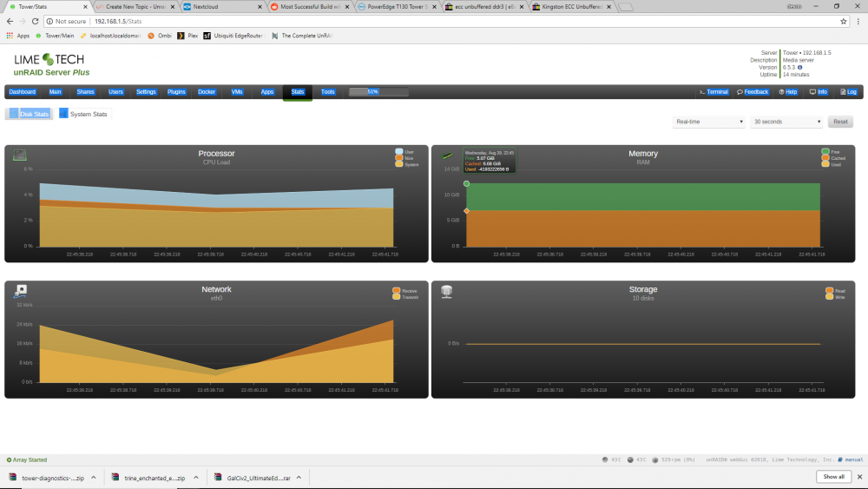The height and width of the screenshot is (489, 868).
Task: Reload the page with the refresh icon
Action: click(35, 21)
